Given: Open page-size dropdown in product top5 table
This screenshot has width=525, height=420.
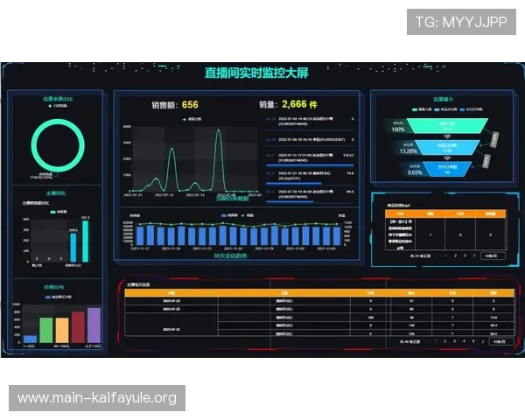Looking at the screenshot, I should coord(489,255).
